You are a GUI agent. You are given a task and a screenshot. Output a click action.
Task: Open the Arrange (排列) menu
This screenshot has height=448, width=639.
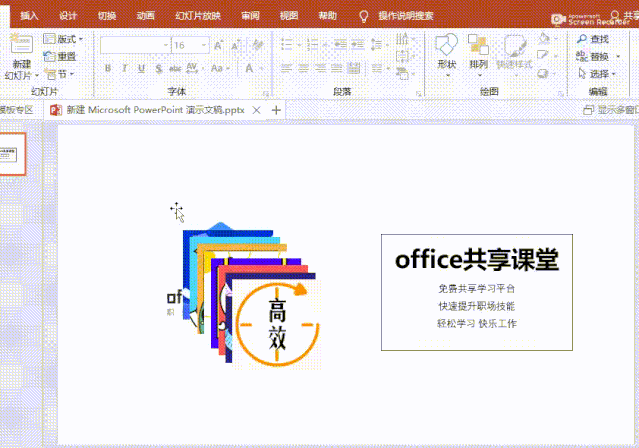click(478, 55)
